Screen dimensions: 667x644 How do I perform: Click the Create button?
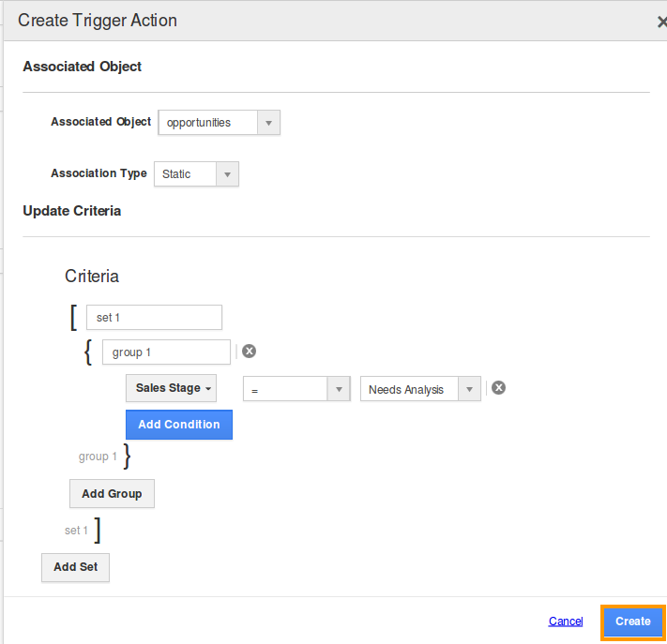click(x=632, y=622)
